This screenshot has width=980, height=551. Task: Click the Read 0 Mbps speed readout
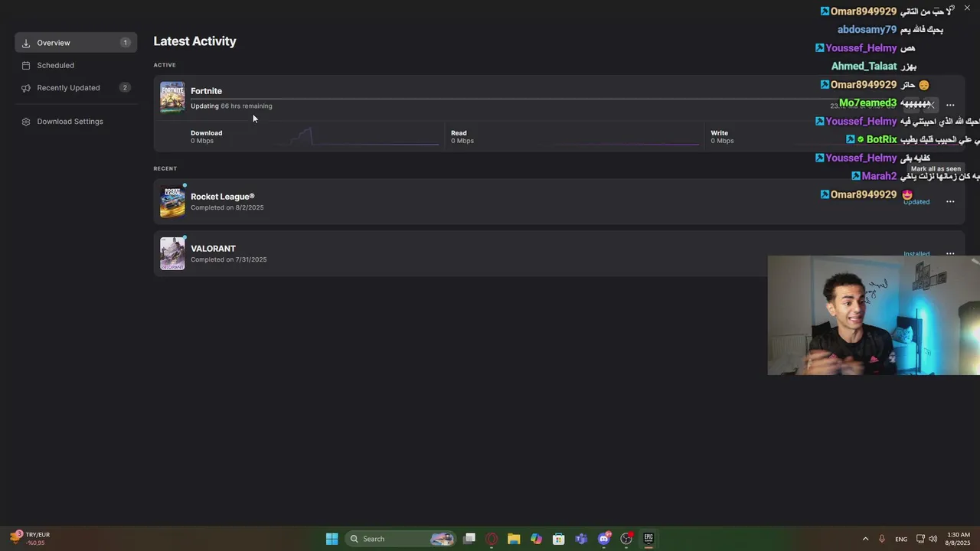[462, 136]
